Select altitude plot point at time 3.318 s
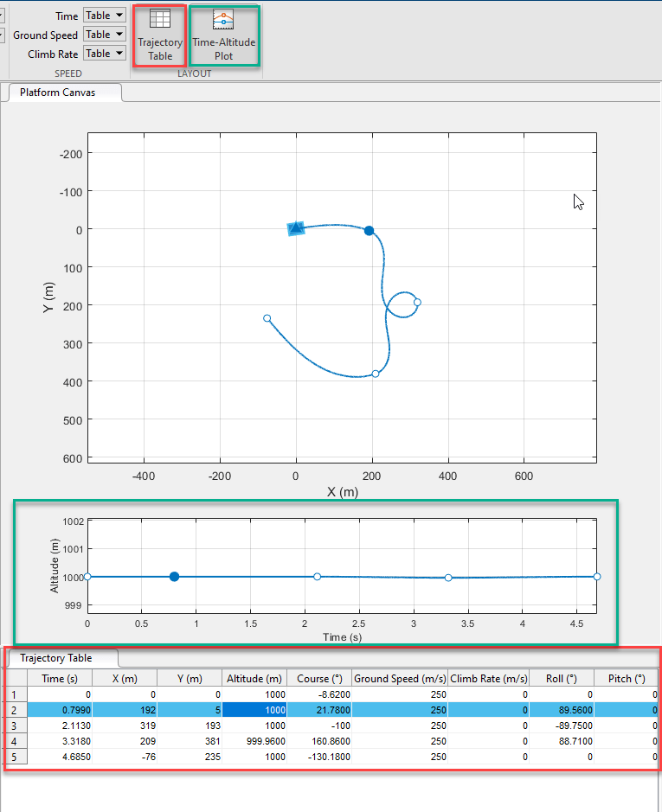Screen dimensions: 662x812 click(x=448, y=578)
